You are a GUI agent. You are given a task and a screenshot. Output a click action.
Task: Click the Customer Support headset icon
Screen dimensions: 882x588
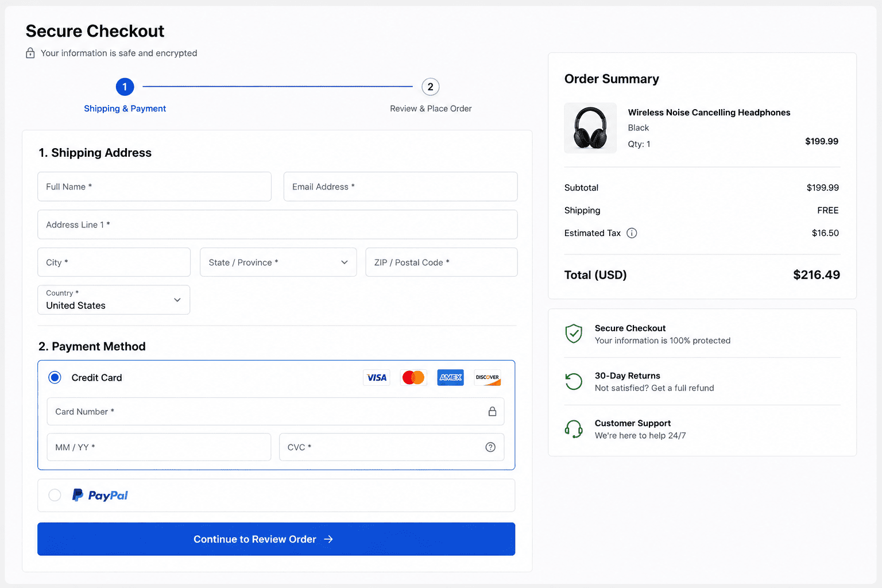(x=574, y=429)
